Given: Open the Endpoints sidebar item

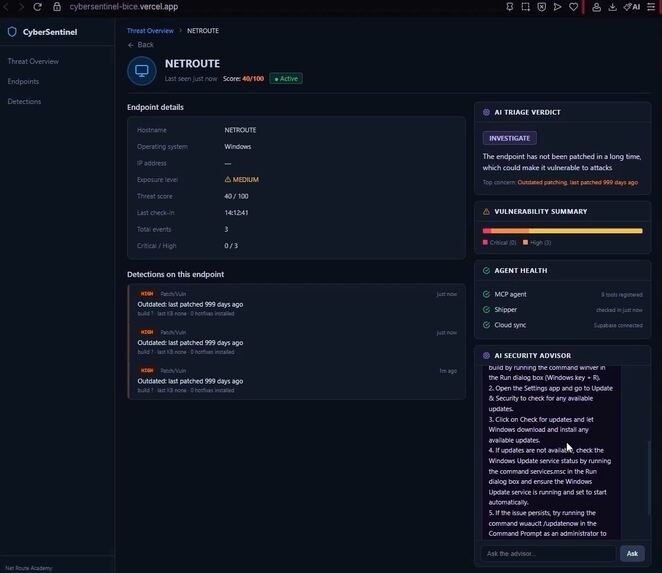Looking at the screenshot, I should [23, 81].
